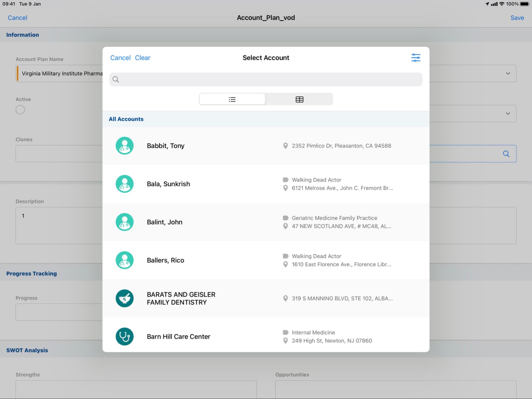Image resolution: width=532 pixels, height=399 pixels.
Task: Expand the top right dropdown chevron
Action: coord(508,73)
